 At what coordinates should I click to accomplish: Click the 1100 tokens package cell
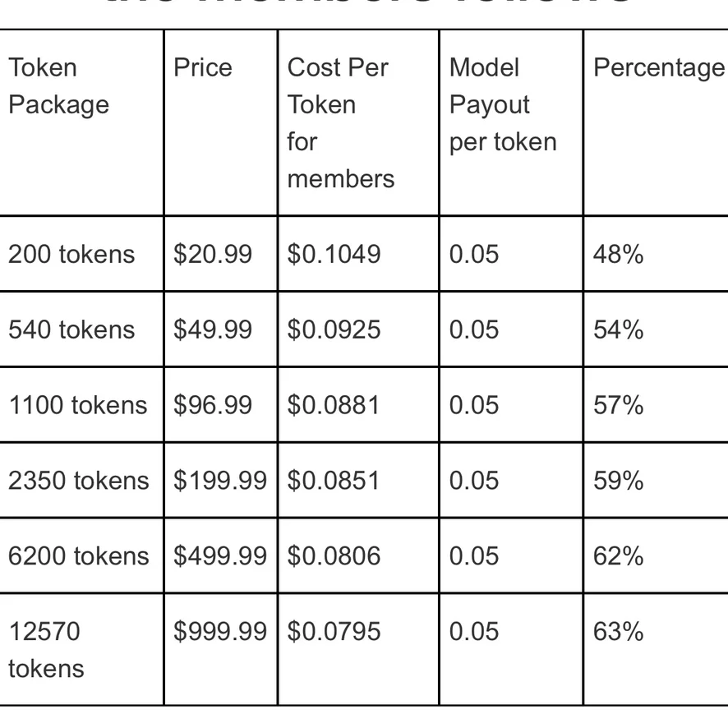[78, 405]
